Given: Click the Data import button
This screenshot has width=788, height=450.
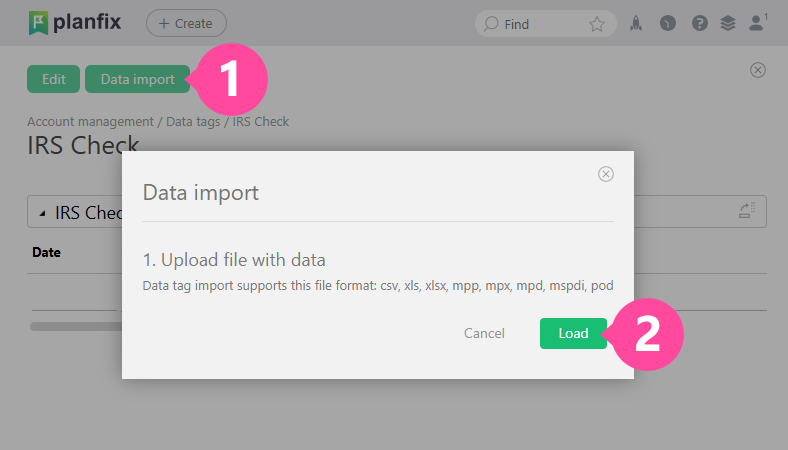Looking at the screenshot, I should (x=137, y=79).
